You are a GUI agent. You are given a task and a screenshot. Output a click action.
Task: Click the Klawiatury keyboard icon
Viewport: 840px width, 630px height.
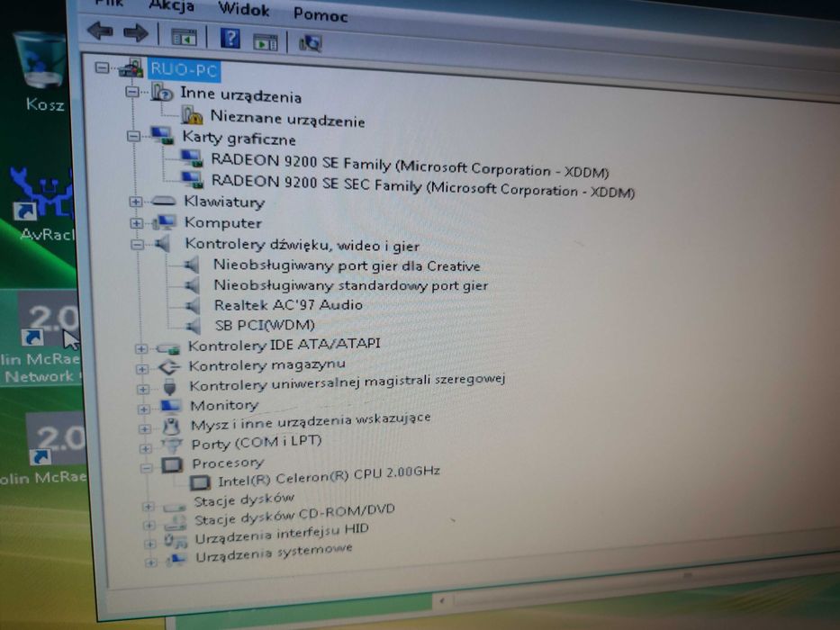click(x=163, y=201)
